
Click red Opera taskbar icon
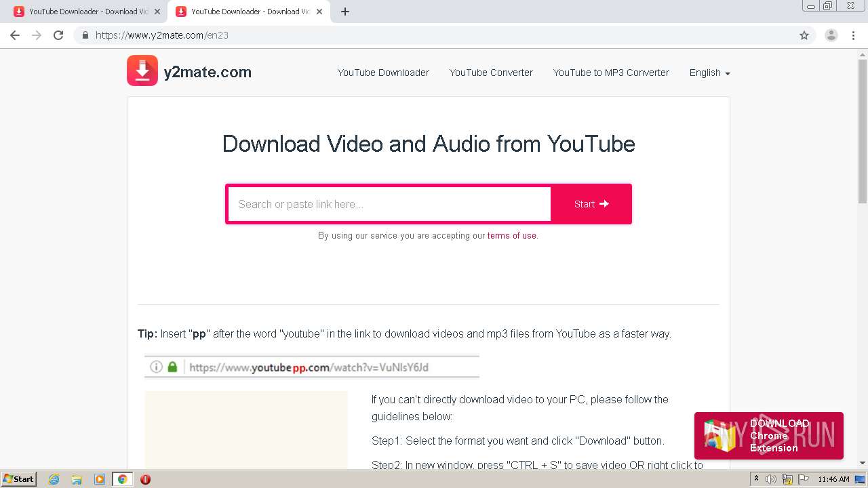(145, 479)
